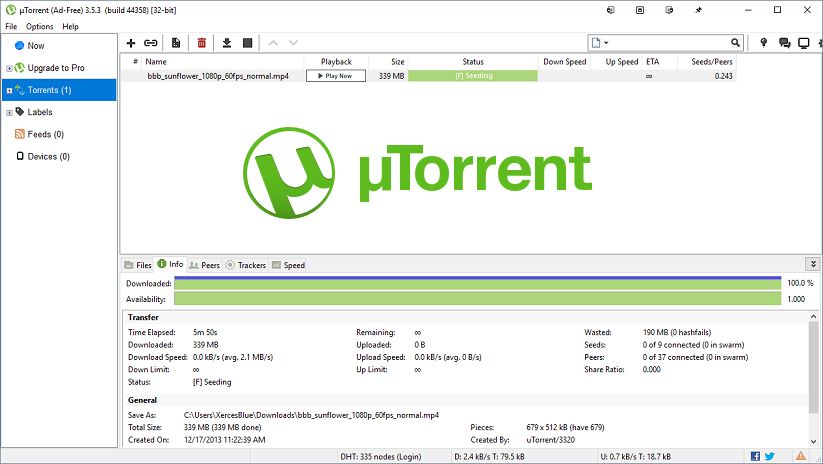The height and width of the screenshot is (464, 823).
Task: Open the Help menu
Action: [70, 26]
